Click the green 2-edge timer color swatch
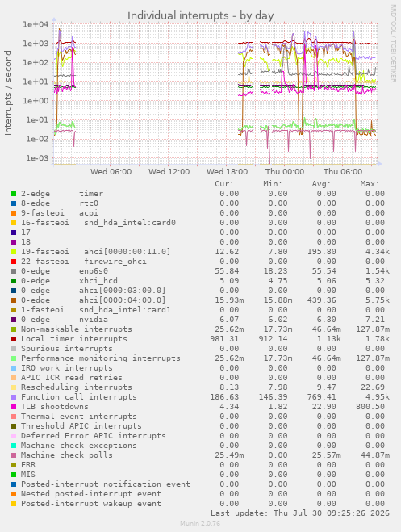This screenshot has width=401, height=532. coord(14,194)
